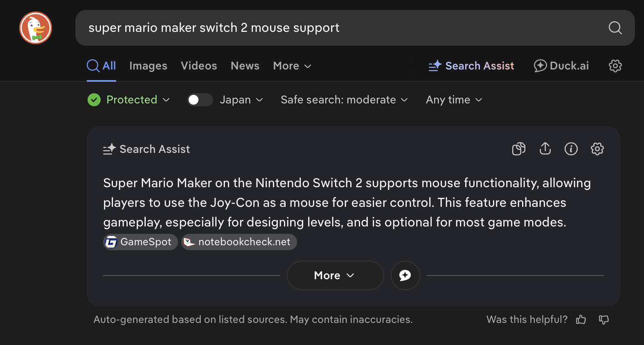Screen dimensions: 644x345
Task: Click the DuckDuckGo logo icon
Action: pos(36,28)
